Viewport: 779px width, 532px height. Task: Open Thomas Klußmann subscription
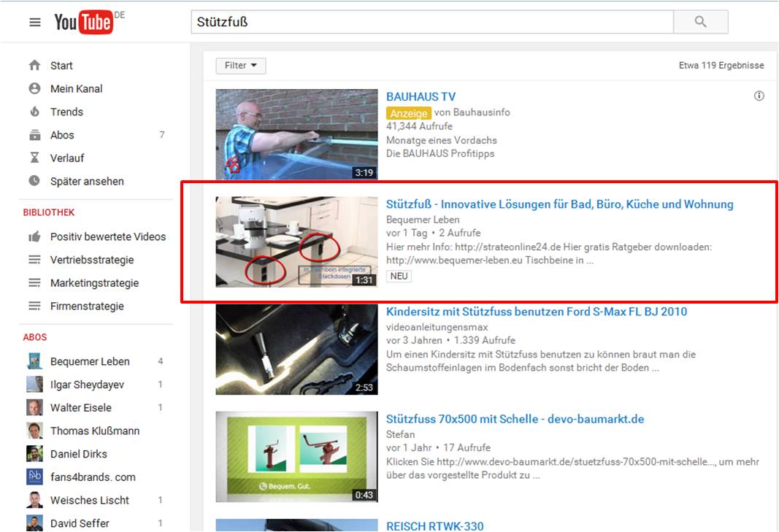pyautogui.click(x=95, y=431)
